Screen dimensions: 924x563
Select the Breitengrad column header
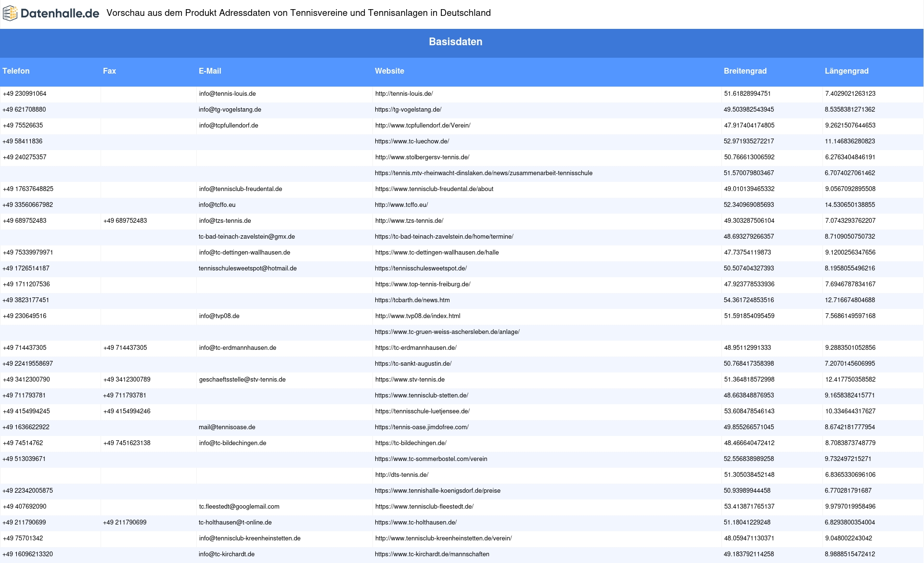click(x=745, y=71)
